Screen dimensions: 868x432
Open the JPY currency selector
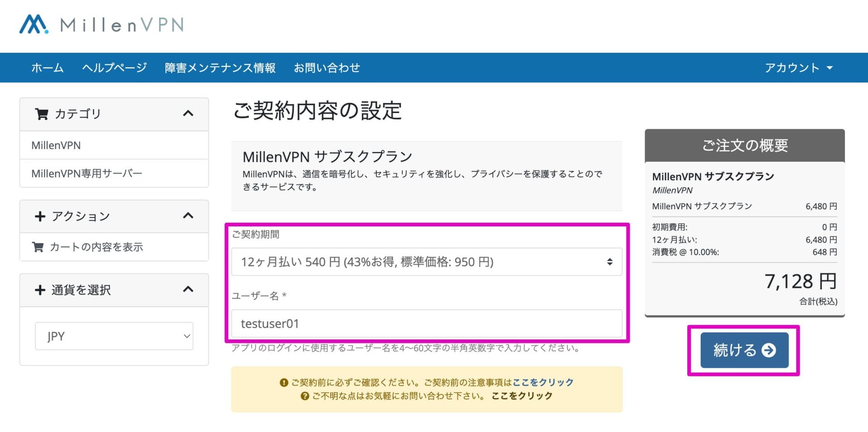[113, 336]
